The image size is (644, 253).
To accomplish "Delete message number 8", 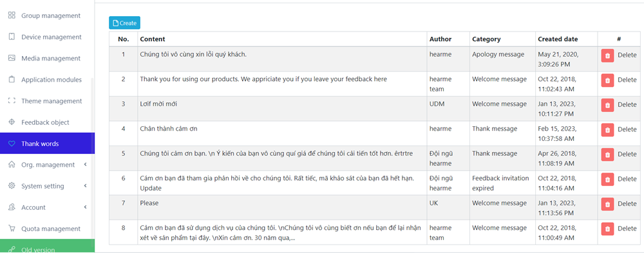I will [619, 229].
